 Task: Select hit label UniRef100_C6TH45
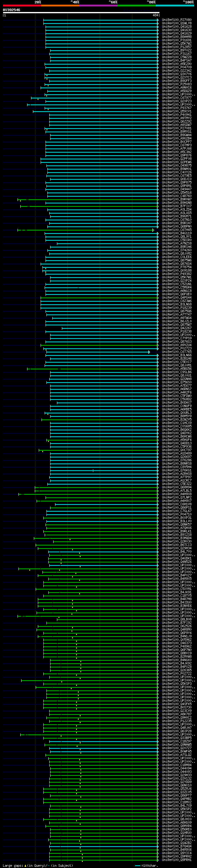176,230
